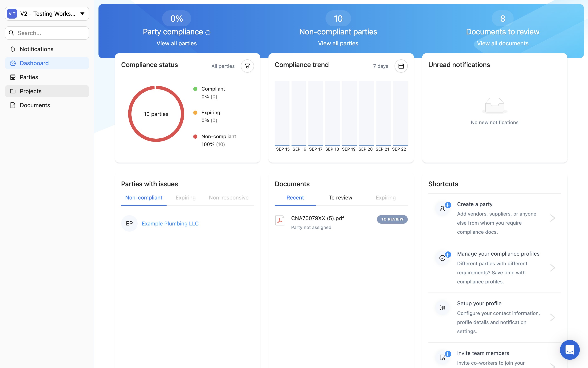Open Example Plumbing LLC party link
The width and height of the screenshot is (588, 368).
click(170, 223)
